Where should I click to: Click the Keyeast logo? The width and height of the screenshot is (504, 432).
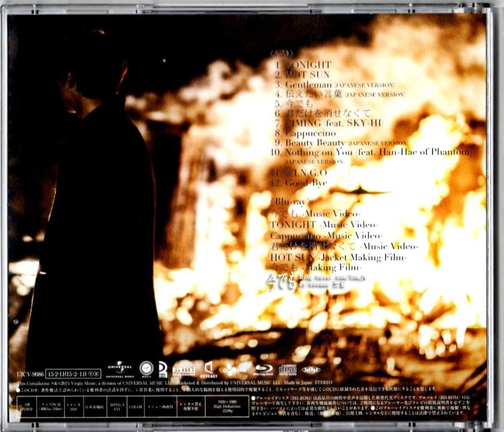click(x=208, y=370)
